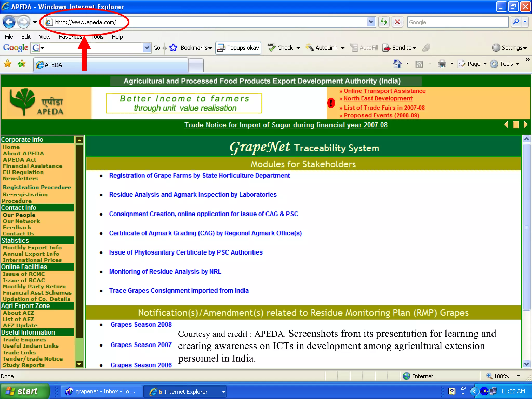Click the Stop loading red X icon
Screen dimensions: 532x399
coord(397,22)
